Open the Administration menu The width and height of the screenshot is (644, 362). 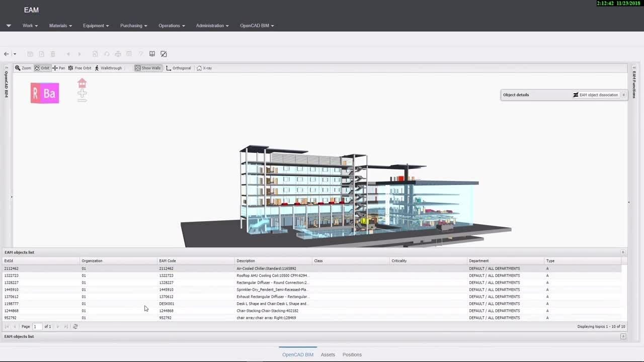click(x=212, y=26)
